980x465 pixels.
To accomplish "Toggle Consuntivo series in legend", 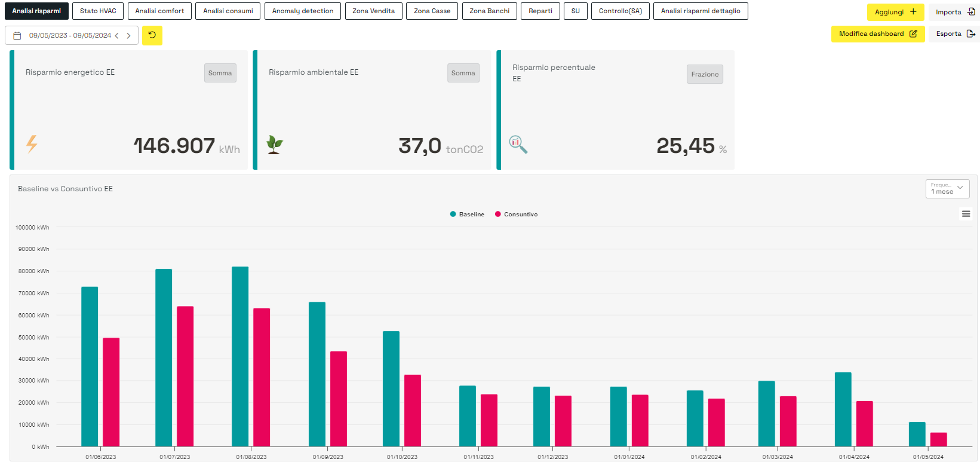I will point(516,215).
